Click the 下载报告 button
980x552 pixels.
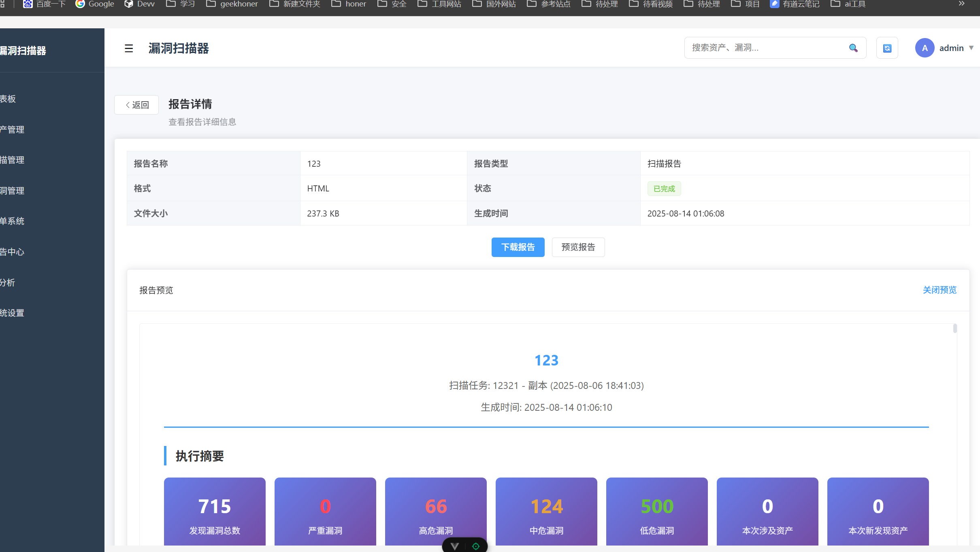518,247
